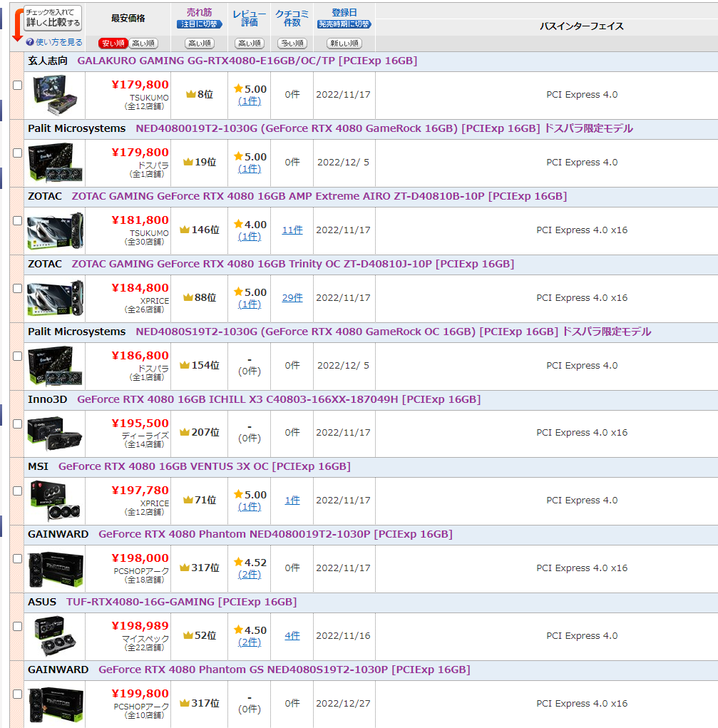
Task: Open the GALAKURO GAMING GG-RTX4080-E16GB product thumbnail
Action: pos(56,95)
